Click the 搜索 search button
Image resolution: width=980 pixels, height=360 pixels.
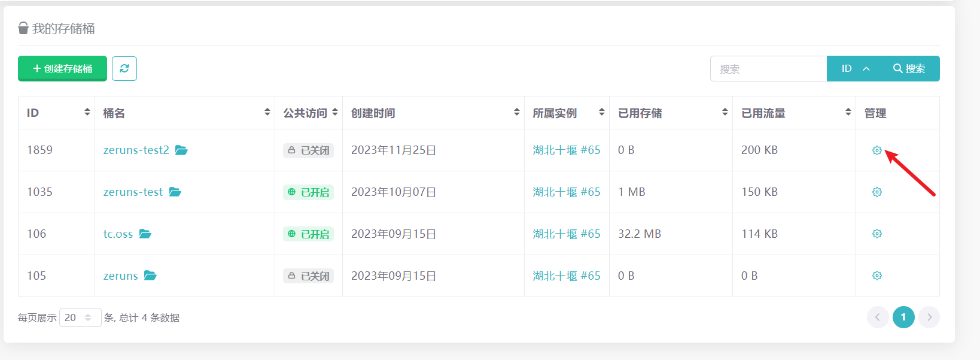909,68
